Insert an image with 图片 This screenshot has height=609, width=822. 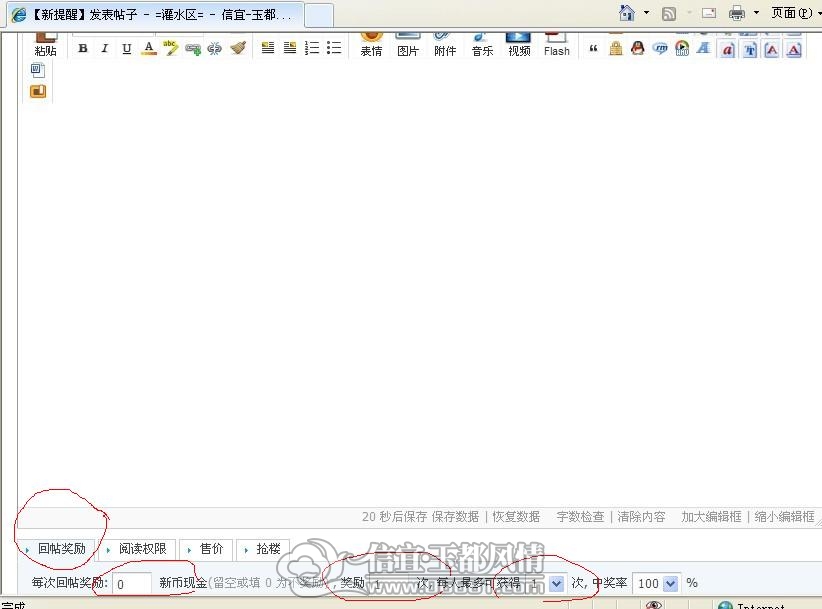[x=408, y=45]
